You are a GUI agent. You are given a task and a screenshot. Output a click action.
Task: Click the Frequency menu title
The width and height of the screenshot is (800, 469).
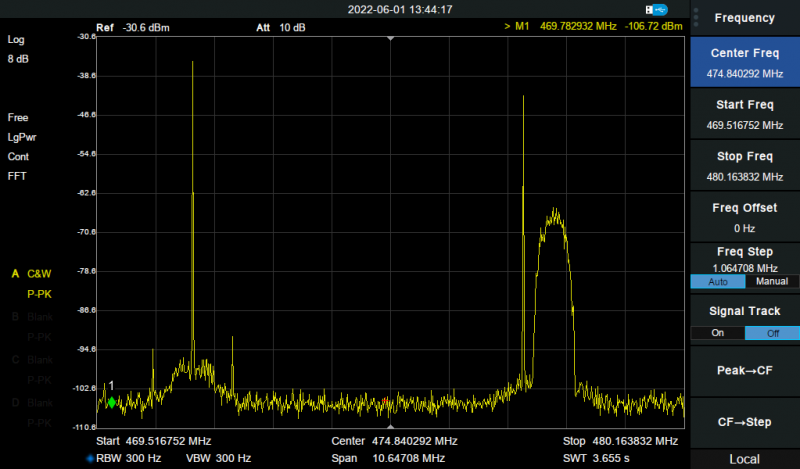[x=744, y=18]
